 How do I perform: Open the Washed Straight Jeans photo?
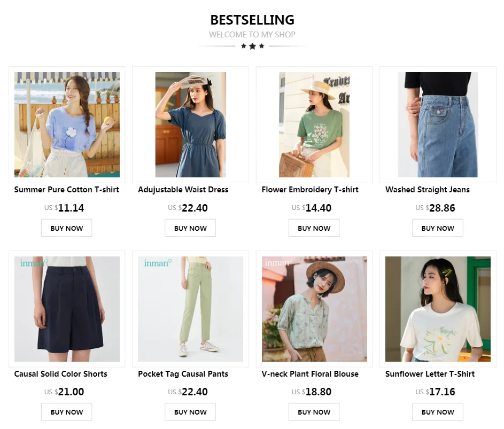(438, 124)
